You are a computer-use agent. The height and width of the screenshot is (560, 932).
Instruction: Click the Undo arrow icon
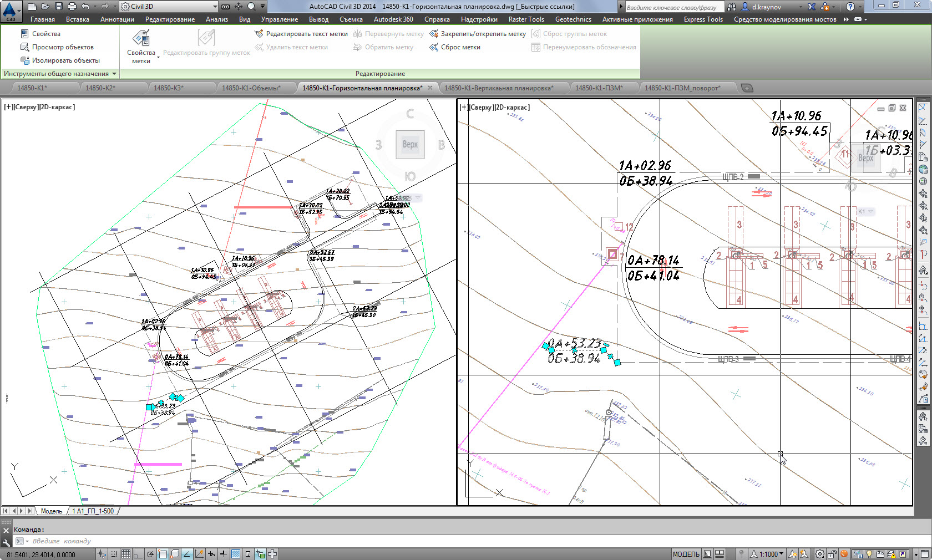tap(85, 7)
